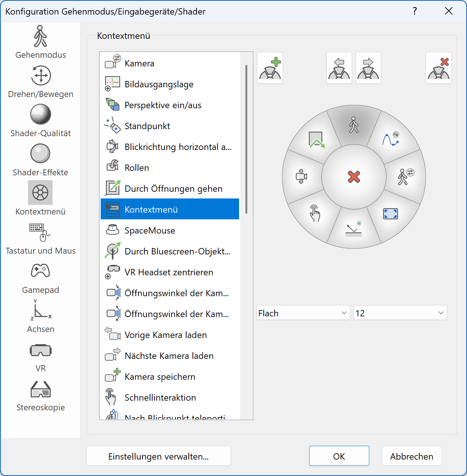Click the red X center of pie menu
Image resolution: width=467 pixels, height=476 pixels.
354,177
